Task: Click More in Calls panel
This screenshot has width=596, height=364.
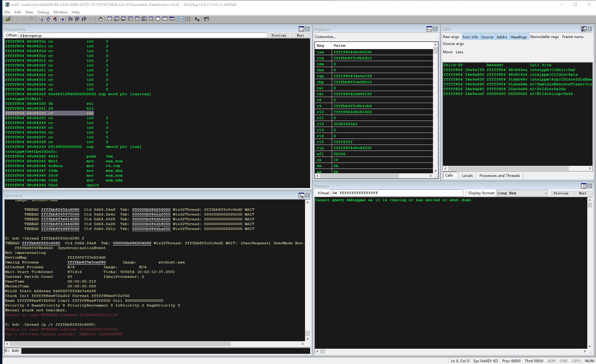Action: click(448, 52)
